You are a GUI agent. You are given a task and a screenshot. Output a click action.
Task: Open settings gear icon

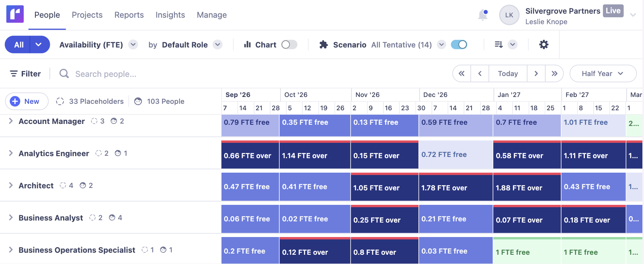tap(544, 45)
